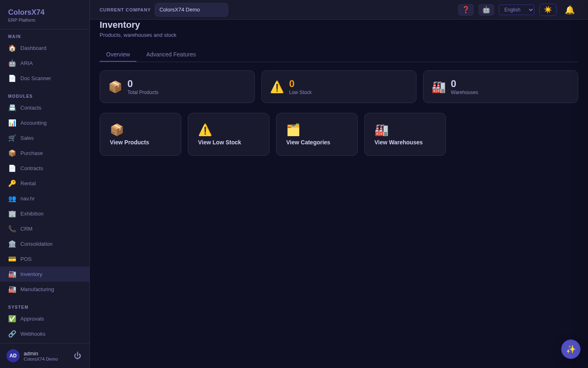Click the Webhooks link icon

tap(12, 334)
